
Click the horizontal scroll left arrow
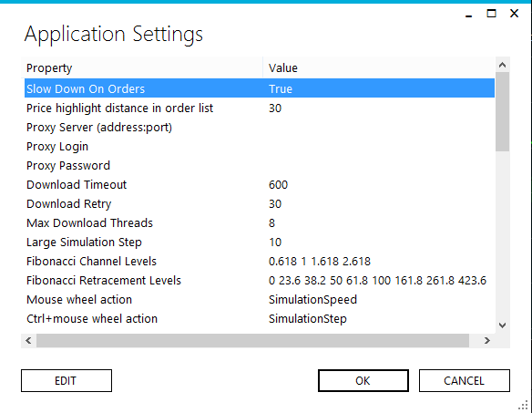point(28,340)
